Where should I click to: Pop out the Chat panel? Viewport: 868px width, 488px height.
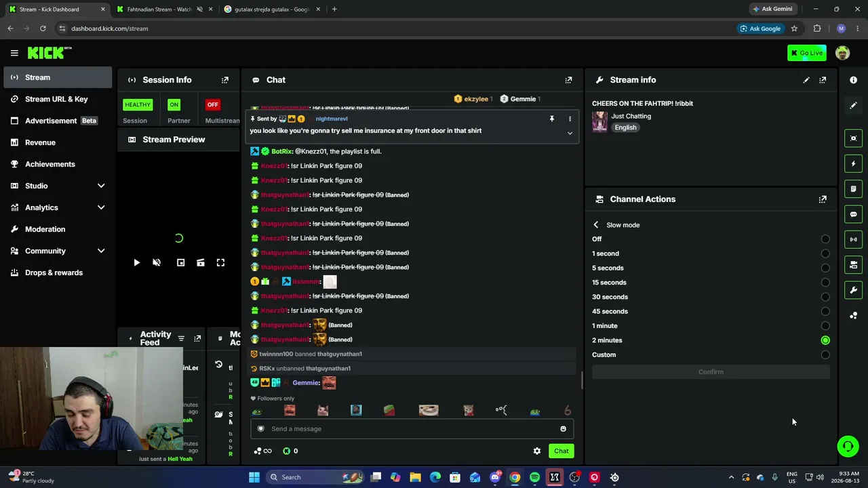[x=568, y=80]
